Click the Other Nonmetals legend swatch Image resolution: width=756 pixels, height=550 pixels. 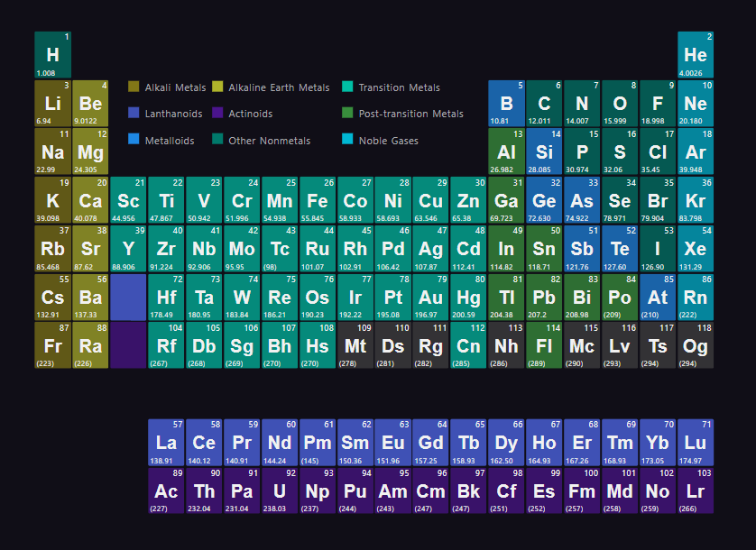217,140
